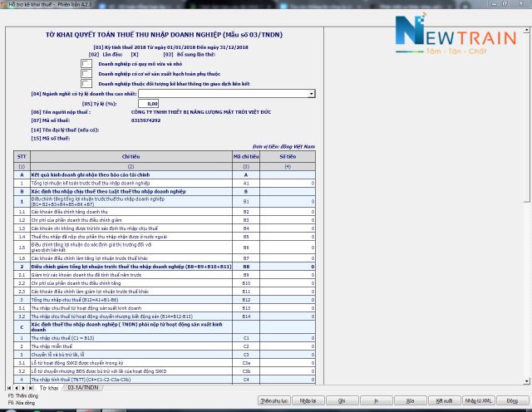Click the B2 amount cell 'điều chỉnh tăng doanh thu'
This screenshot has width=532, height=412.
[288, 212]
